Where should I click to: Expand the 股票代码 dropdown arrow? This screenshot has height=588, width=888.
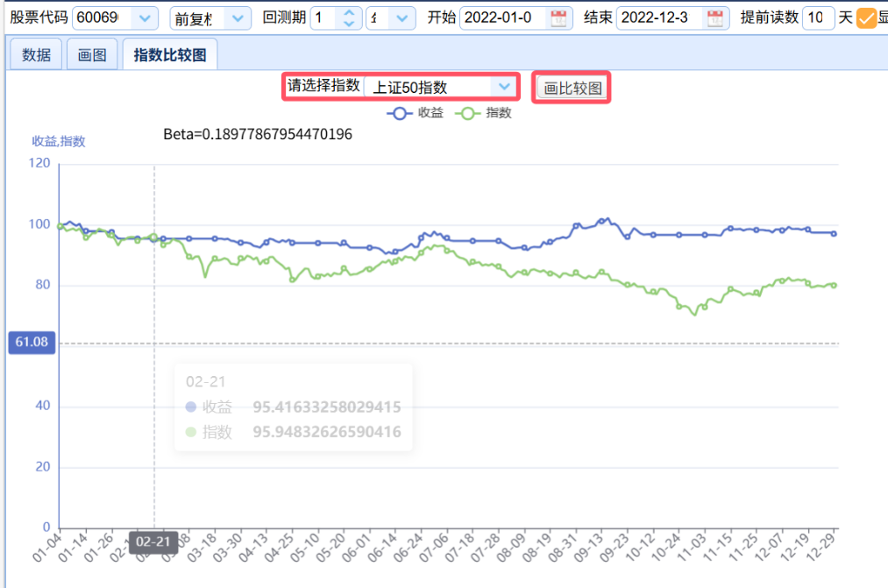click(x=146, y=18)
